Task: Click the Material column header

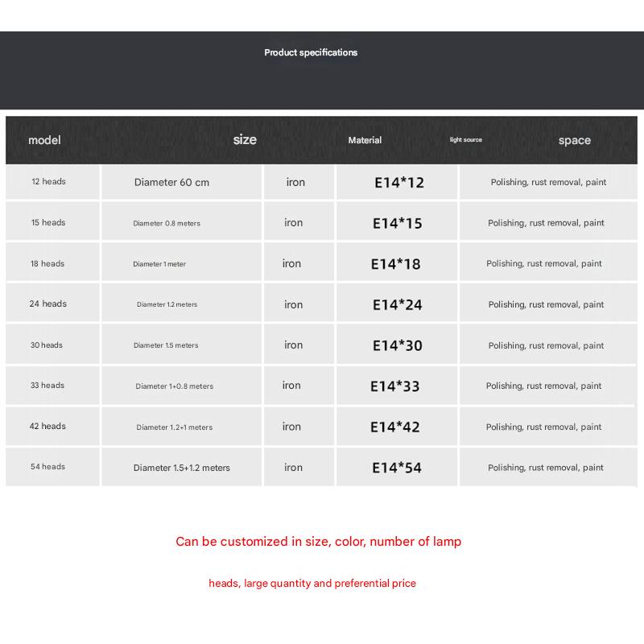Action: 365,140
